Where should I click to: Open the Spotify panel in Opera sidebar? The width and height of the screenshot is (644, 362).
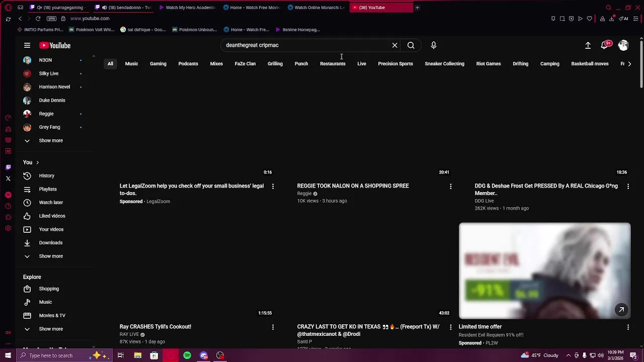pos(8,195)
